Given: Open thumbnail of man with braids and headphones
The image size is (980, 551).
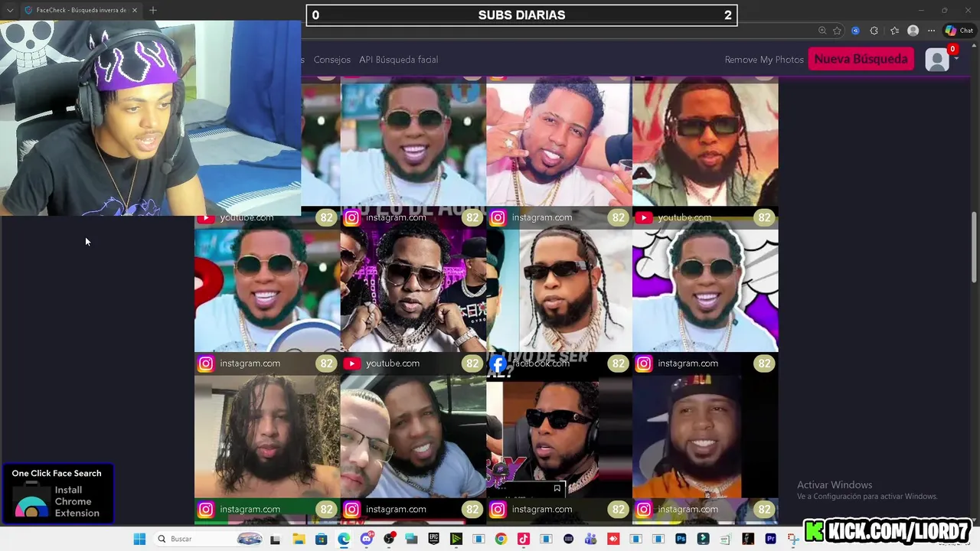Looking at the screenshot, I should click(559, 436).
